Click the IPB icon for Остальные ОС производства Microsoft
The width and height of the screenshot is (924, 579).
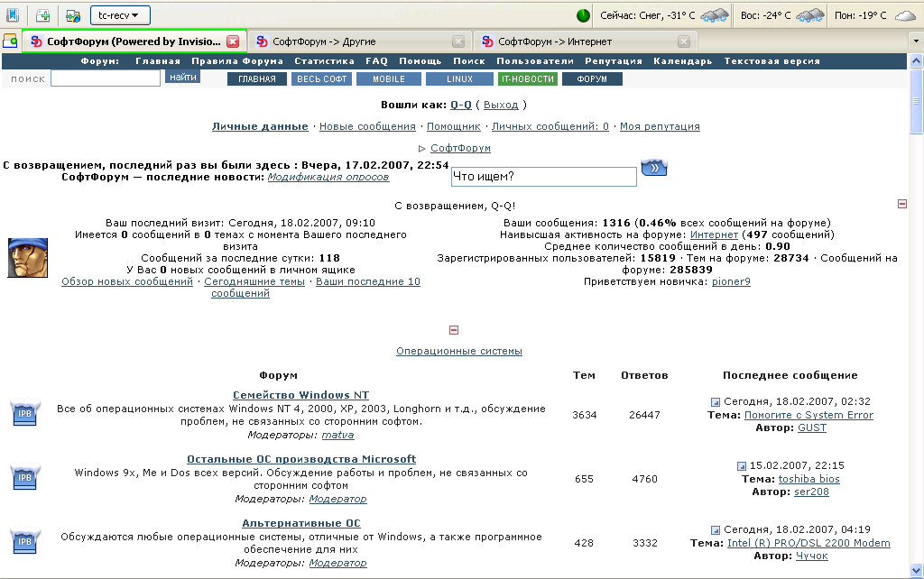[24, 477]
